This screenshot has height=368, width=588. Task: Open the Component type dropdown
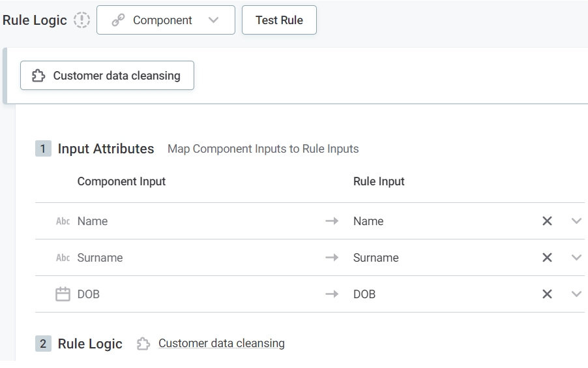click(x=166, y=20)
